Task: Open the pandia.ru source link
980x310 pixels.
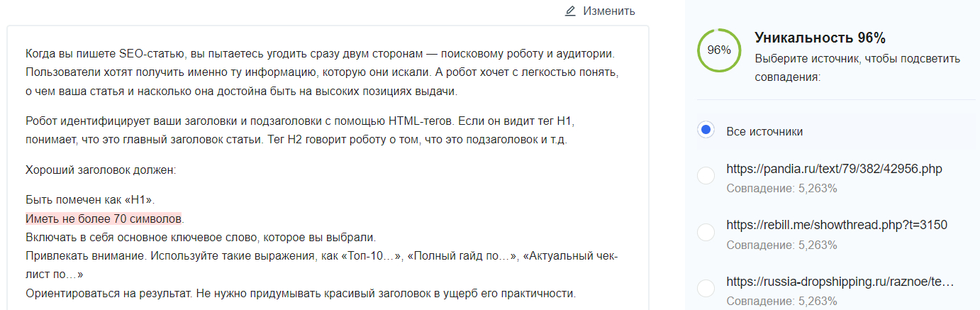Action: (834, 169)
